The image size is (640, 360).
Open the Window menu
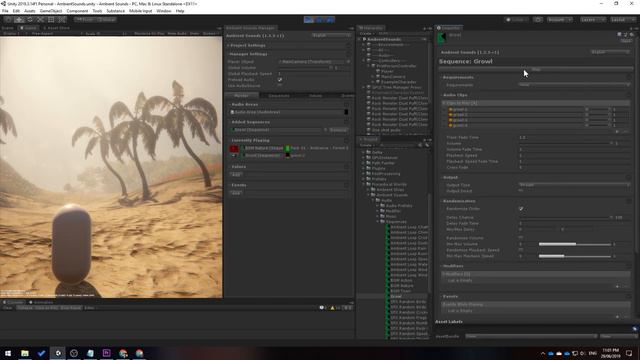(x=164, y=11)
